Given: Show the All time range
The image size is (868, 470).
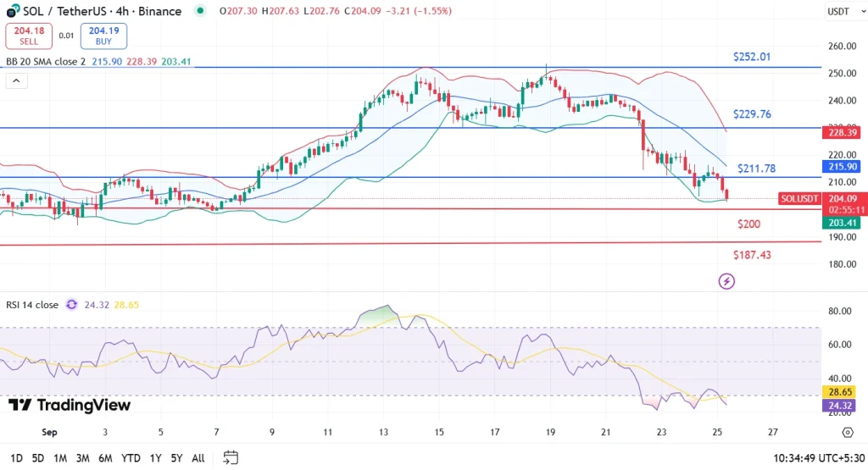Looking at the screenshot, I should tap(198, 458).
